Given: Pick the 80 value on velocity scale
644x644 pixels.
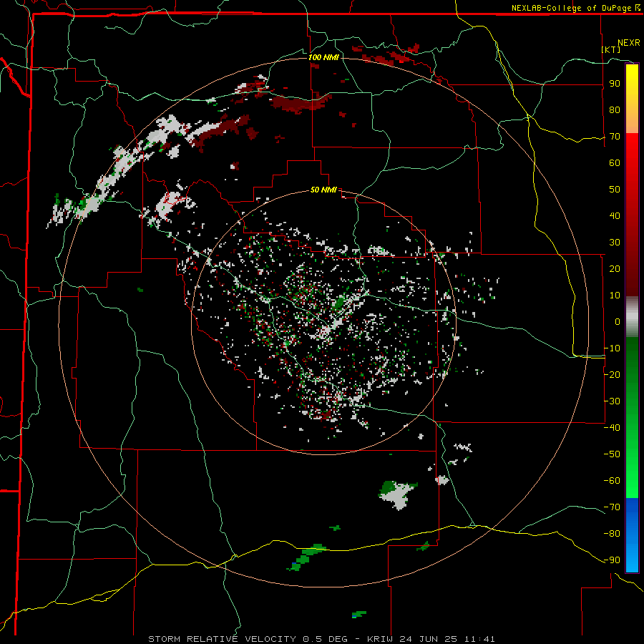Looking at the screenshot, I should pyautogui.click(x=615, y=110).
